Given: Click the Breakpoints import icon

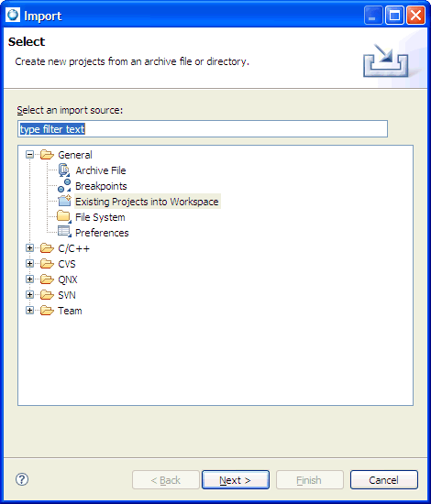Looking at the screenshot, I should point(64,186).
